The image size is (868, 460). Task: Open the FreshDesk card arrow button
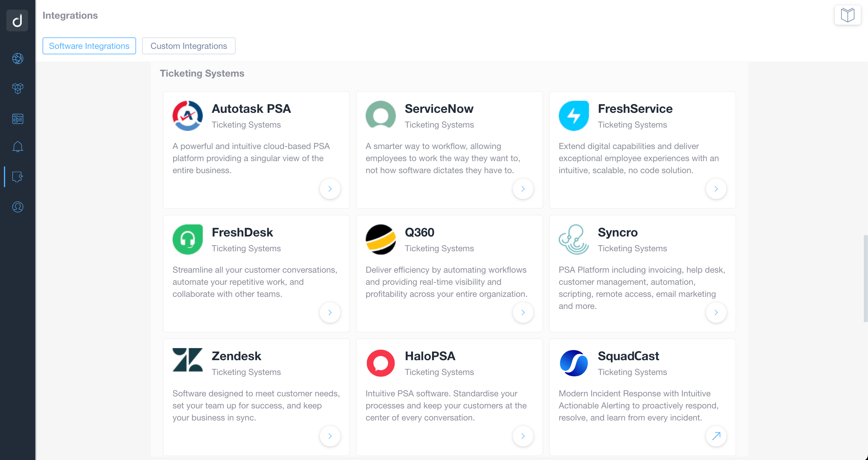coord(330,312)
